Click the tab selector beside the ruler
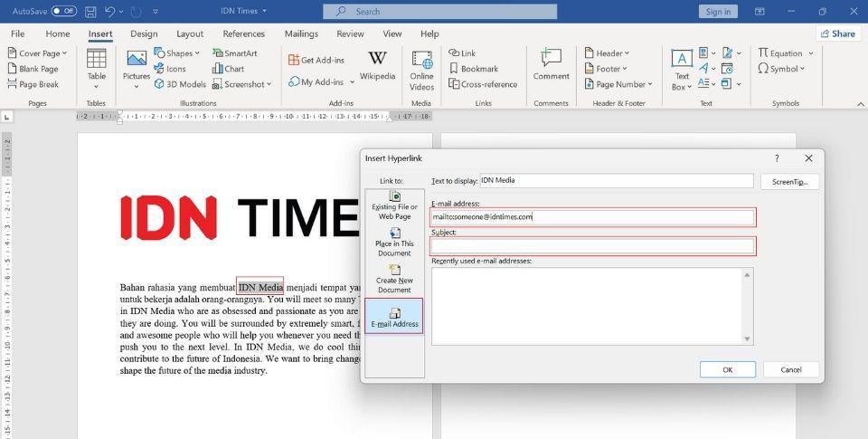The width and height of the screenshot is (868, 439). (x=6, y=117)
